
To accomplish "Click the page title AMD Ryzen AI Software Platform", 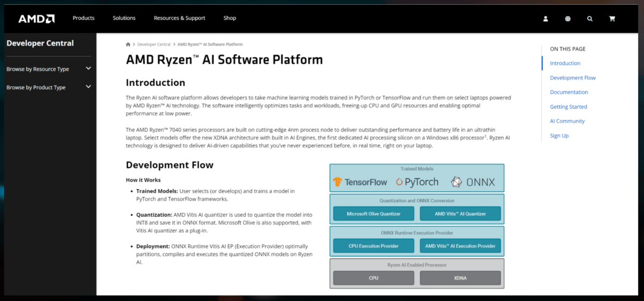I will tap(224, 59).
